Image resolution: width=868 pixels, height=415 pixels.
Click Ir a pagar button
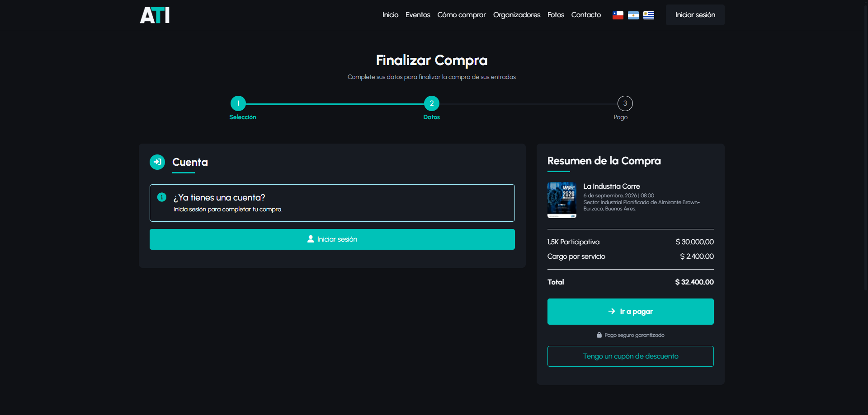(631, 312)
